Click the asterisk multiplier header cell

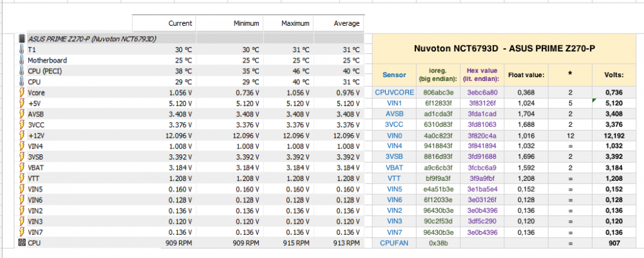click(570, 75)
